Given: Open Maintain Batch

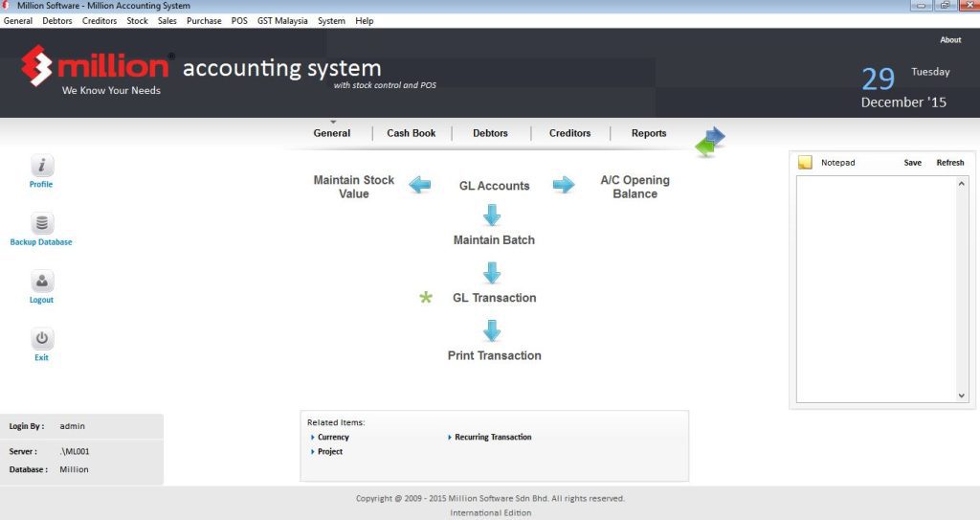Looking at the screenshot, I should coord(494,239).
